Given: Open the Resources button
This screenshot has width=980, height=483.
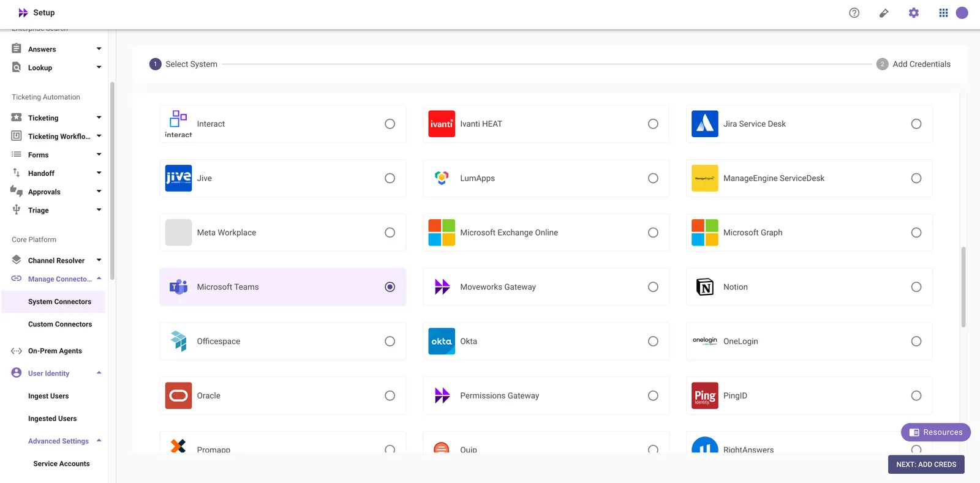Looking at the screenshot, I should tap(936, 432).
